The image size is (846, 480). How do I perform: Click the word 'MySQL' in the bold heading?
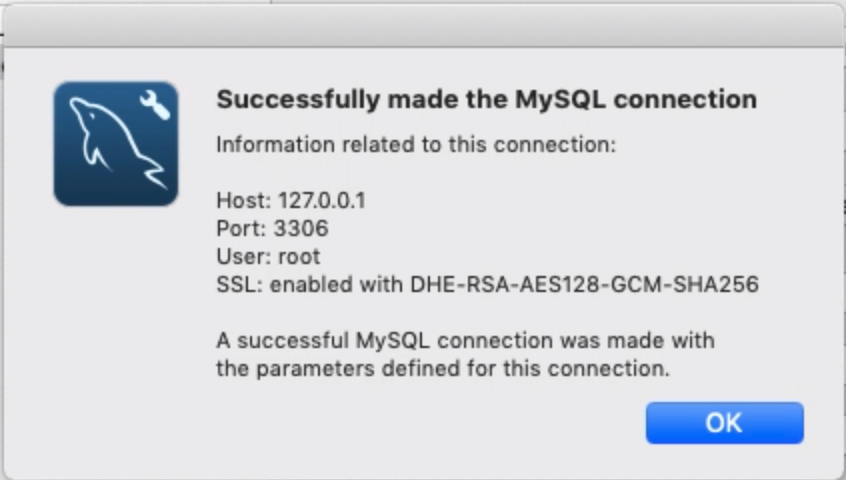[x=560, y=100]
